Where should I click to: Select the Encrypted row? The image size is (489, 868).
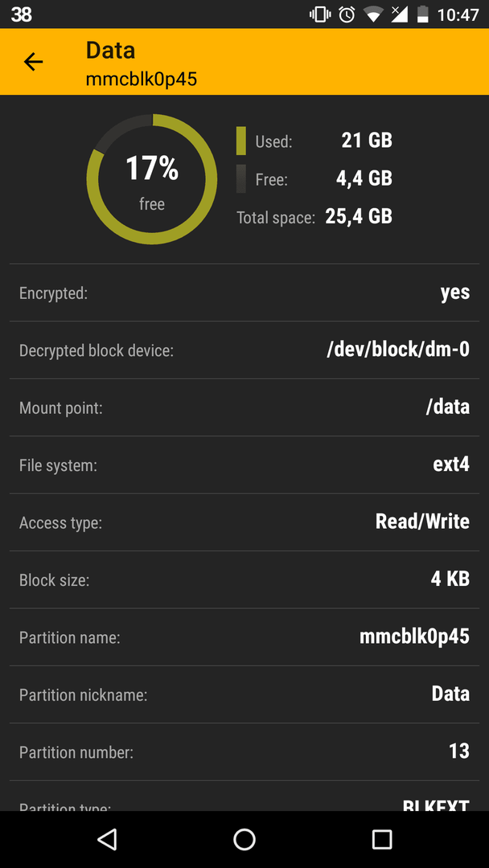pyautogui.click(x=244, y=293)
